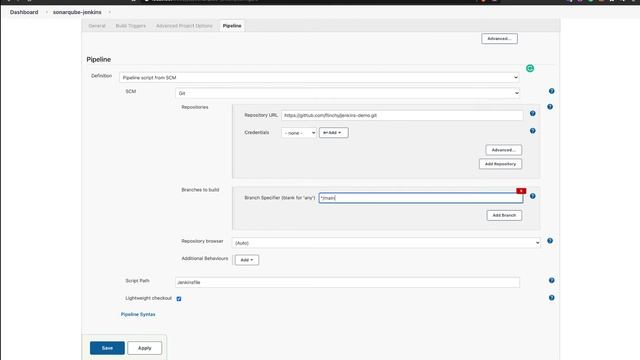Viewport: 640px width, 360px height.
Task: Delete branch with red X button
Action: pyautogui.click(x=521, y=191)
